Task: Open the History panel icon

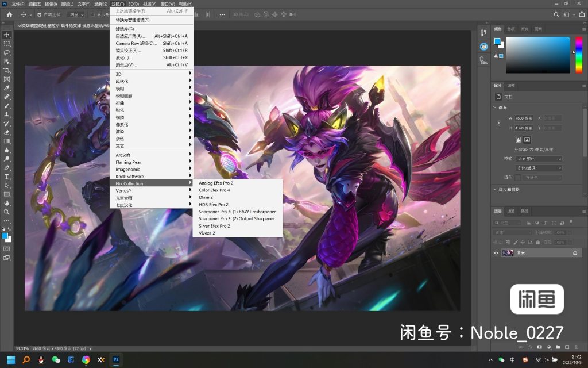Action: pos(483,33)
